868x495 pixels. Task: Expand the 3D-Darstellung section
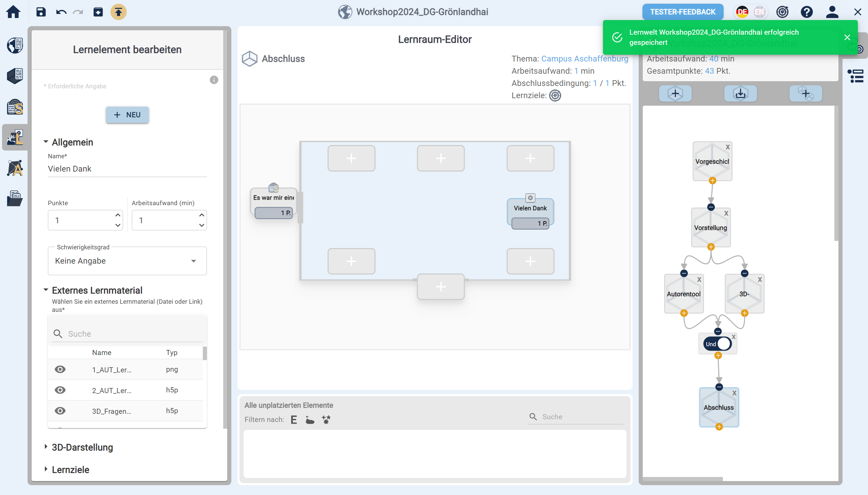pyautogui.click(x=82, y=447)
